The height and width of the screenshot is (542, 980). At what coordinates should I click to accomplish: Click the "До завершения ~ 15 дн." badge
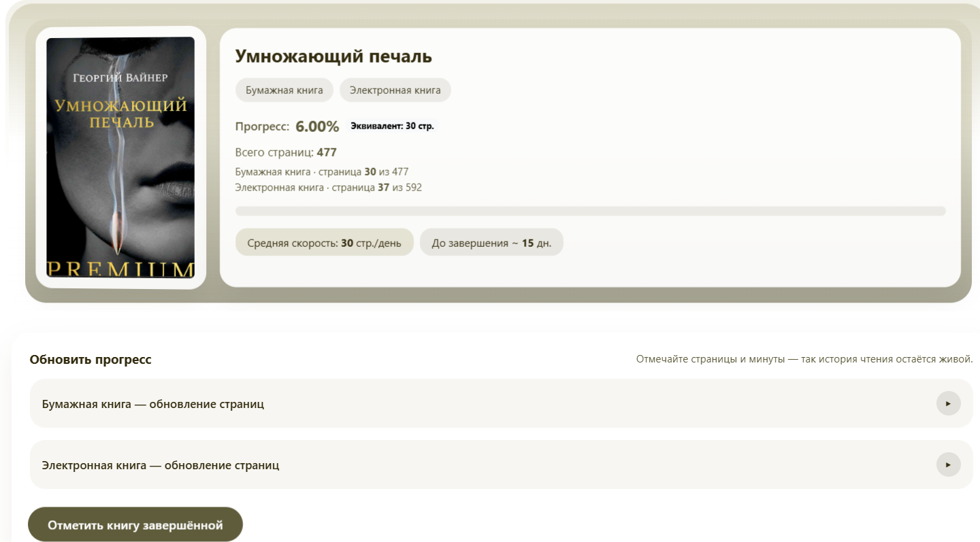pos(491,242)
